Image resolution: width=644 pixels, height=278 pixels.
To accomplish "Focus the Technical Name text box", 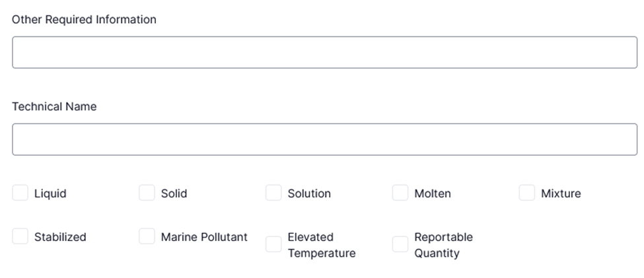I will (324, 139).
